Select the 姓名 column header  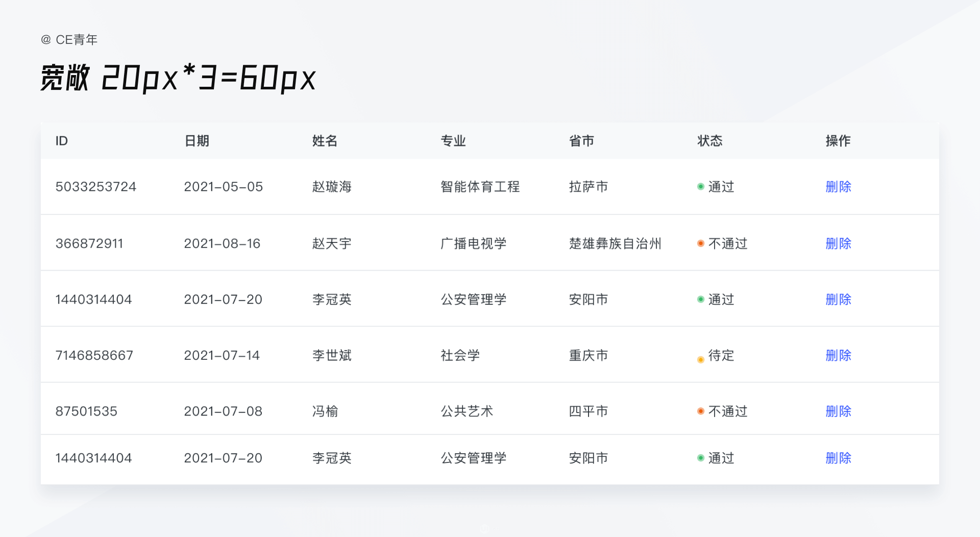[x=325, y=141]
